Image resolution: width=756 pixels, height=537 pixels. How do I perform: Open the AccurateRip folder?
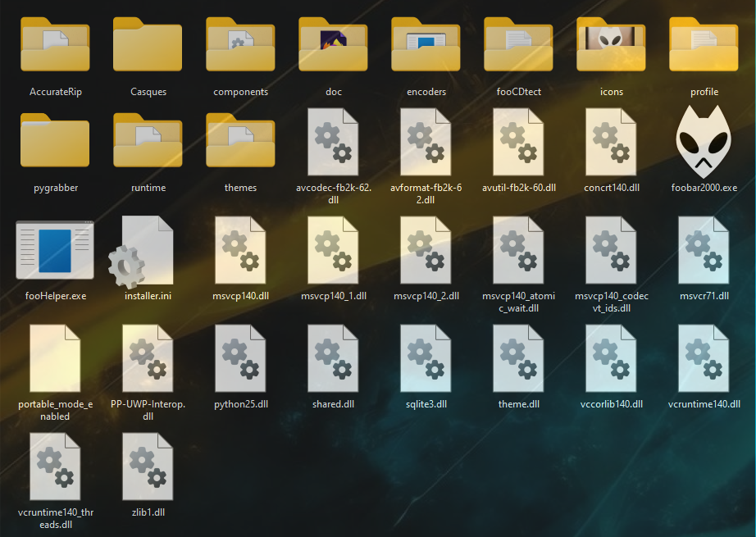pyautogui.click(x=55, y=44)
